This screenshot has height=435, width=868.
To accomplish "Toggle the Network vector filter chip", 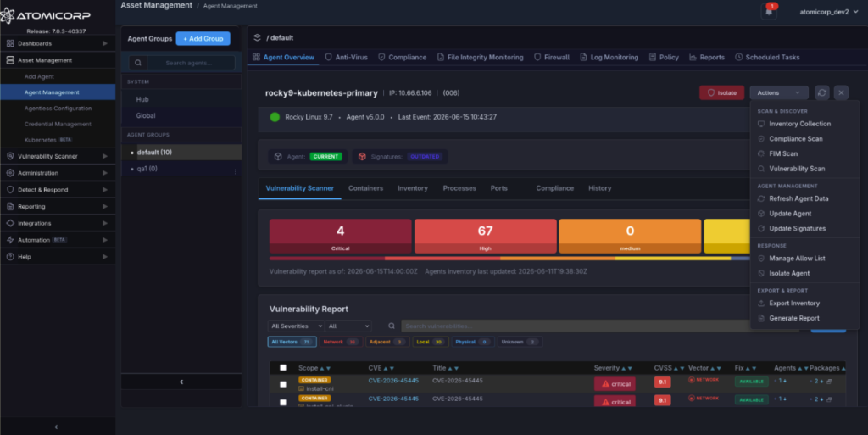I will coord(341,342).
